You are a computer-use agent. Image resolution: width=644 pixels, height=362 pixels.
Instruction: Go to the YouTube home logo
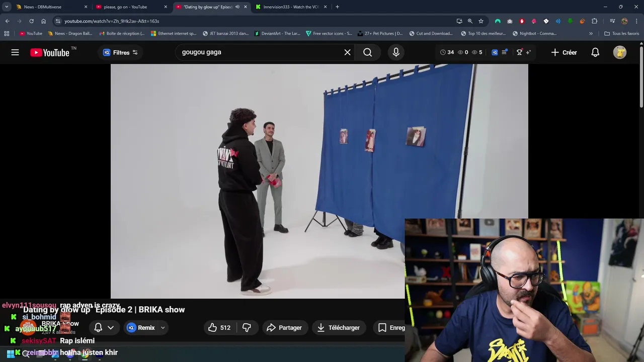[x=49, y=52]
